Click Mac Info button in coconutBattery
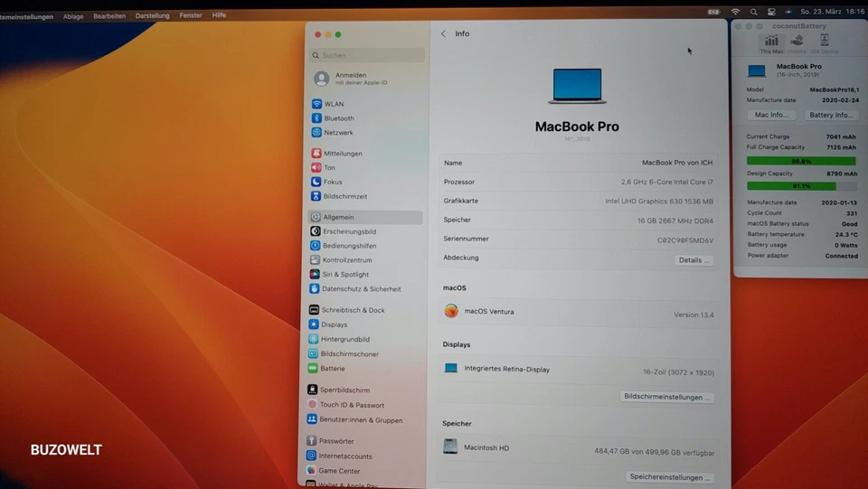The image size is (868, 489). tap(771, 115)
